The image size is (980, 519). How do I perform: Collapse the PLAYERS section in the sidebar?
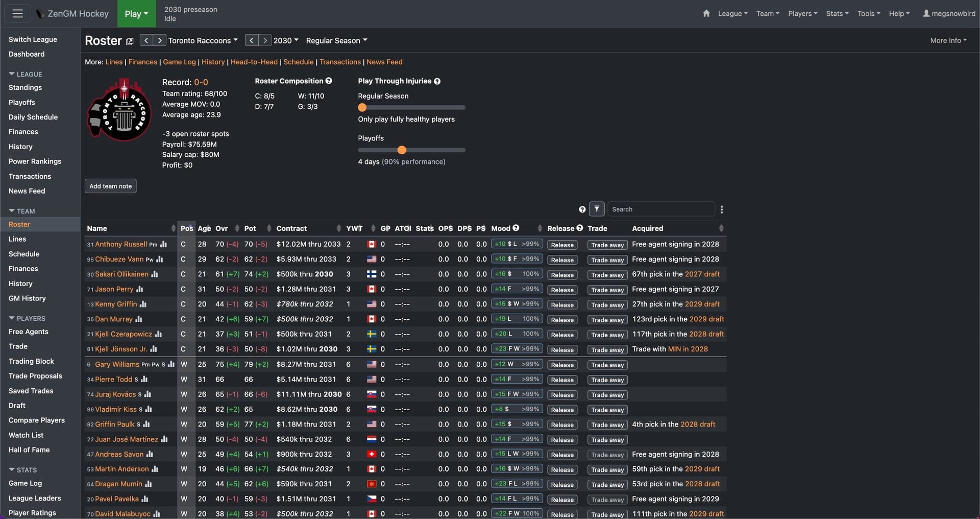[x=28, y=318]
